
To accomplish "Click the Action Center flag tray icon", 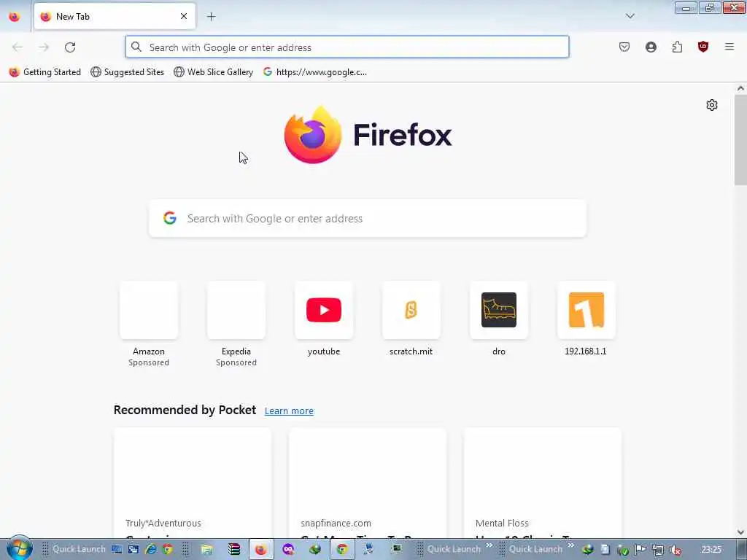I will (x=640, y=550).
